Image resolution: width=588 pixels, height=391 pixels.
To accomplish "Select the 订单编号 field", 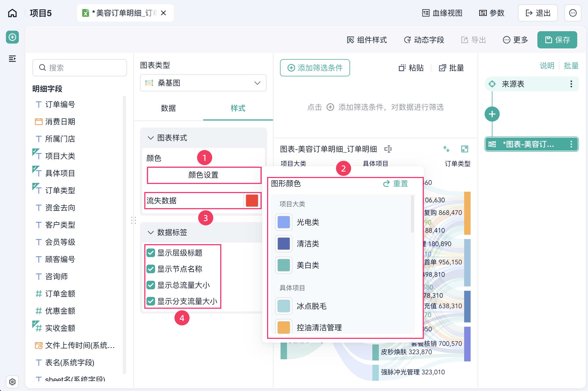I will point(60,104).
